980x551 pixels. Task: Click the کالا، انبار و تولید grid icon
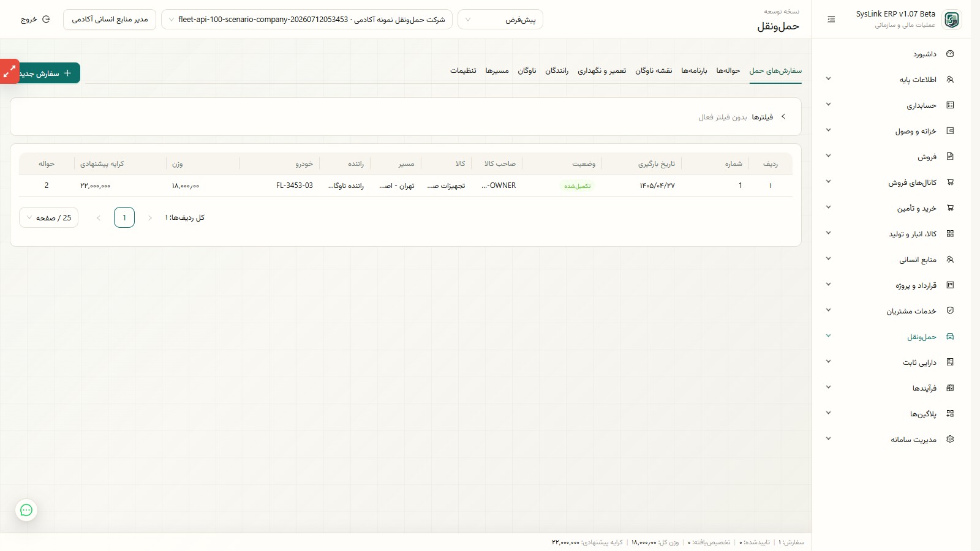(950, 234)
